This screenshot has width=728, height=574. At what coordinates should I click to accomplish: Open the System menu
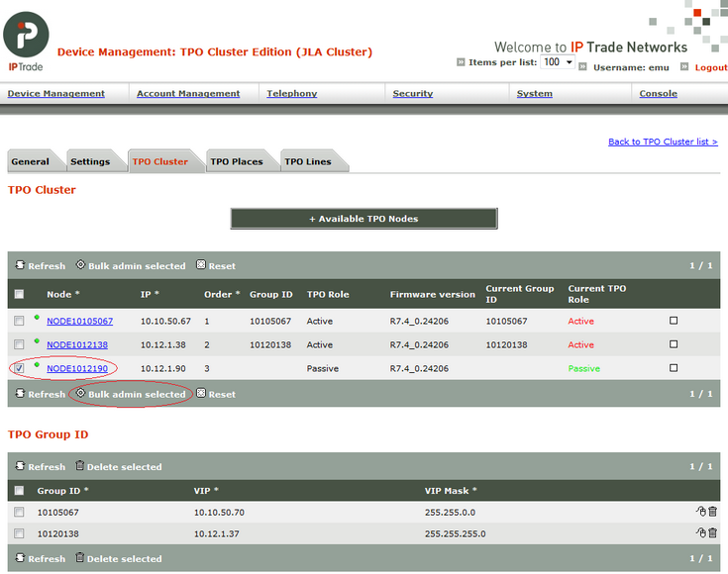535,93
